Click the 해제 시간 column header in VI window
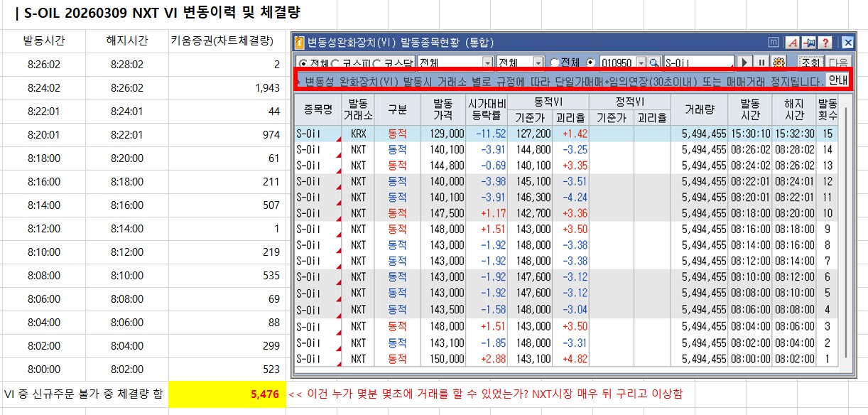The height and width of the screenshot is (415, 868). (x=795, y=109)
